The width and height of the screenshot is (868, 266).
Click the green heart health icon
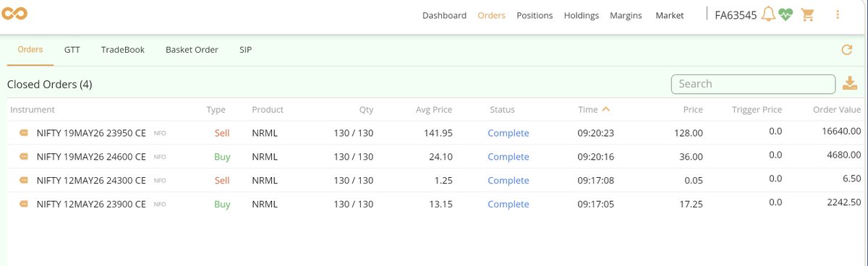[x=786, y=15]
